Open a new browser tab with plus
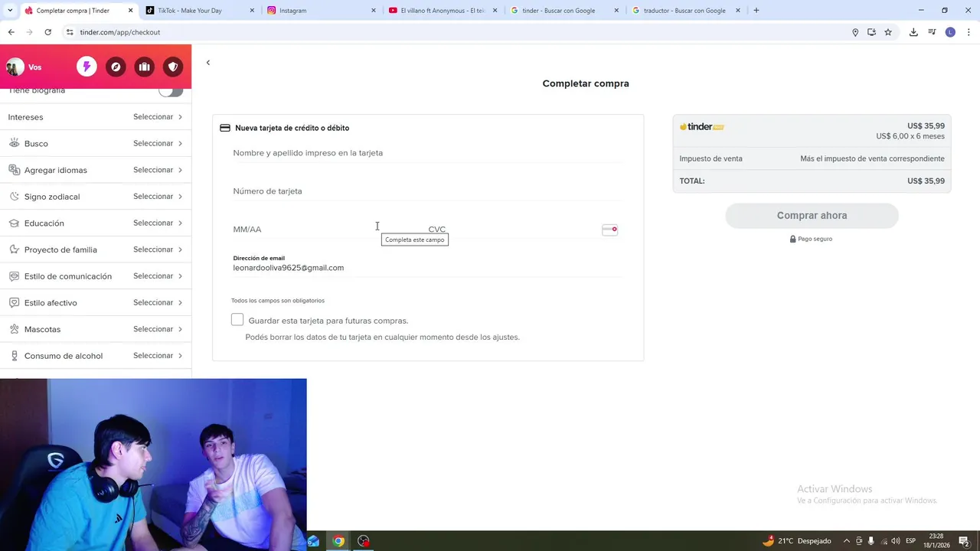980x551 pixels. pos(756,11)
